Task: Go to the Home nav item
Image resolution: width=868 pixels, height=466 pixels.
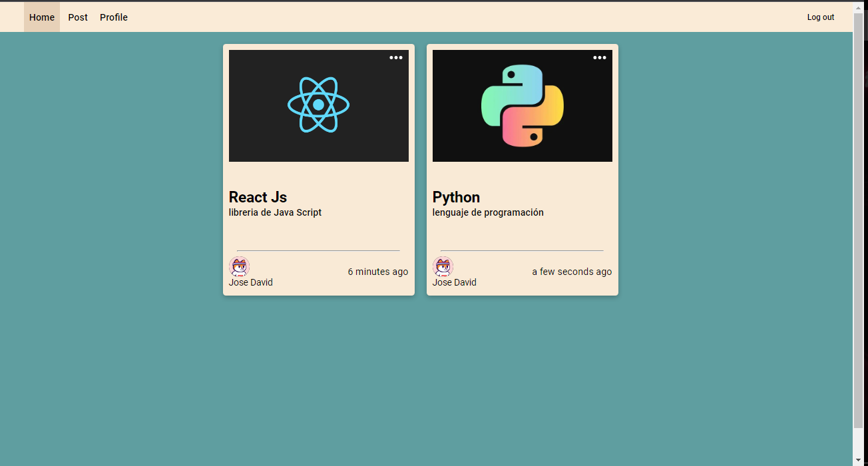Action: [42, 17]
